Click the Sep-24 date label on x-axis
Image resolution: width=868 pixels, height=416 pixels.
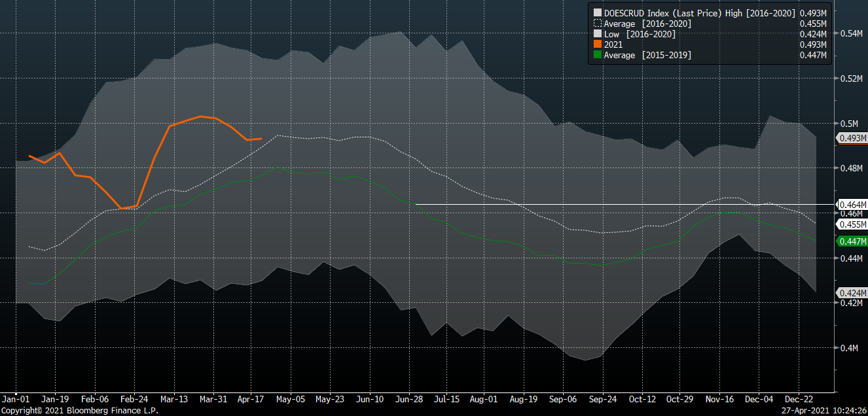[x=604, y=398]
